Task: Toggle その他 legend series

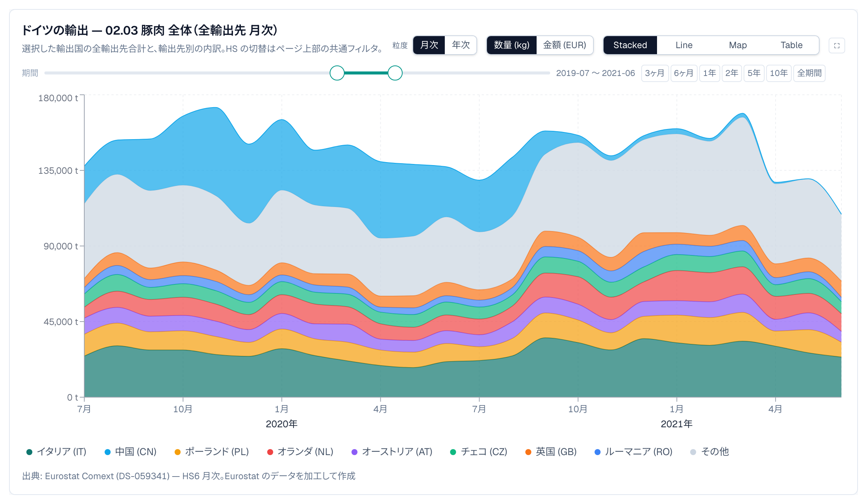Action: [710, 452]
